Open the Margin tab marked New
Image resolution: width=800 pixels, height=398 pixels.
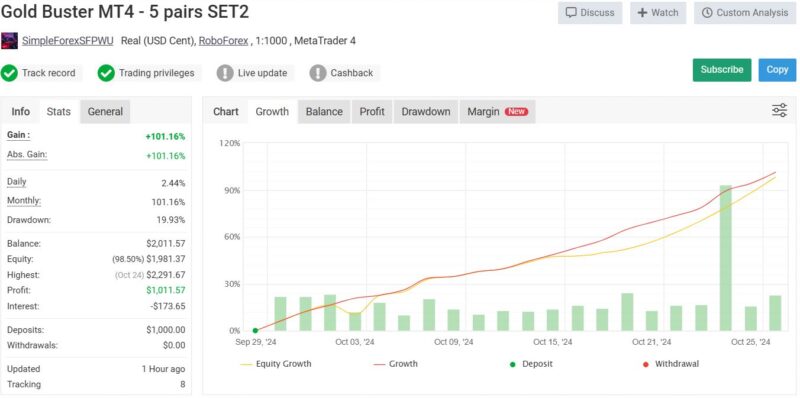tap(497, 112)
